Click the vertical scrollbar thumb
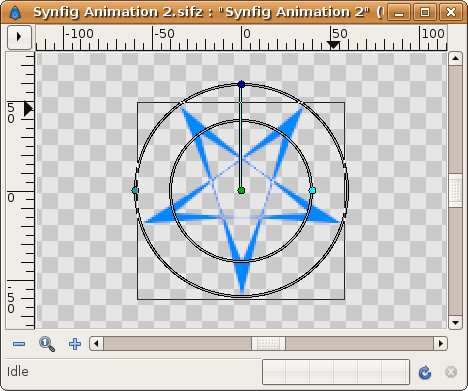Screen dimensions: 468x391 pos(455,191)
